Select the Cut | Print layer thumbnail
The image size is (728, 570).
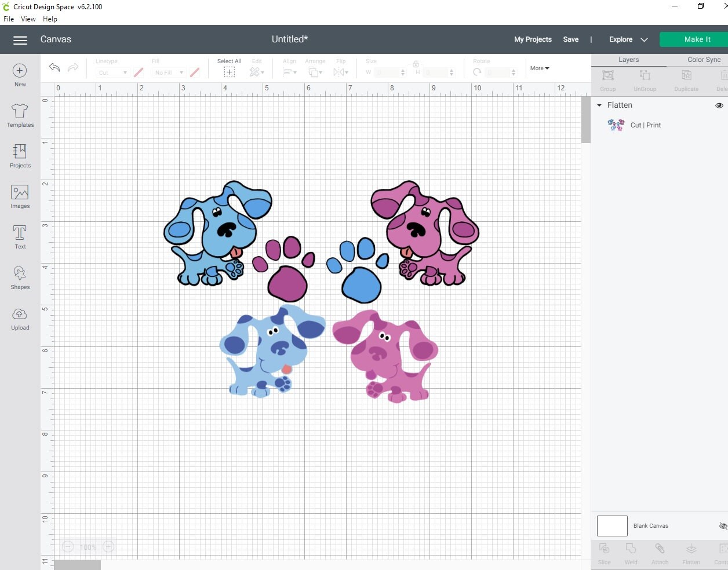pyautogui.click(x=616, y=125)
